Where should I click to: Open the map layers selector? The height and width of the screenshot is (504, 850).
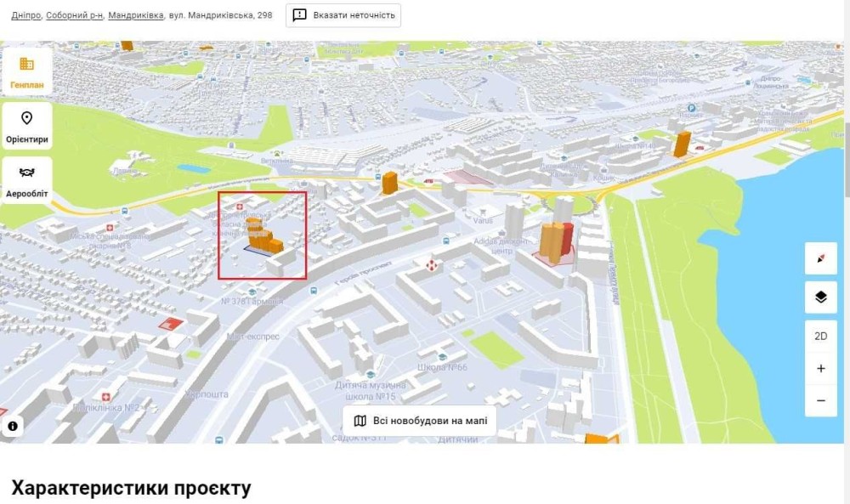(x=820, y=297)
